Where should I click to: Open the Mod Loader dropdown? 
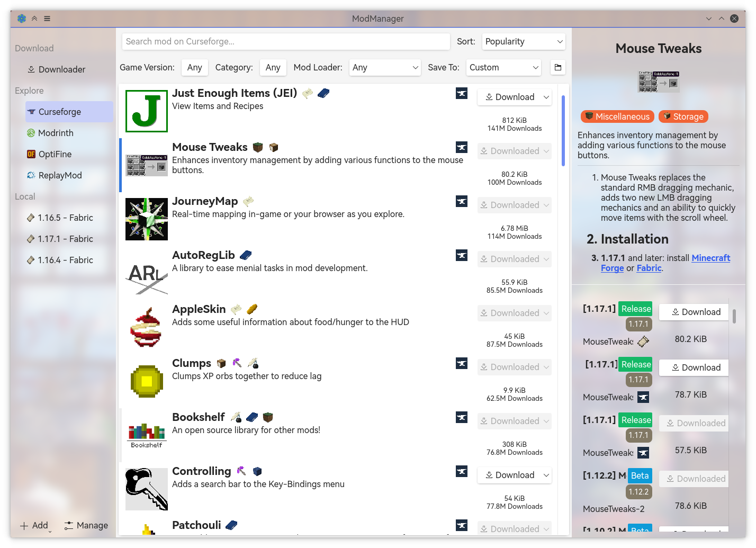pos(385,67)
